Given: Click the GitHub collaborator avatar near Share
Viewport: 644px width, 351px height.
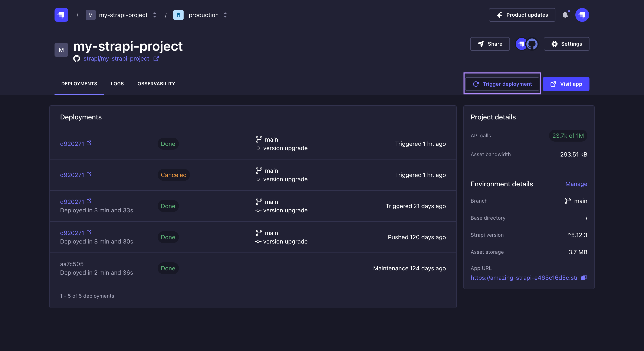Looking at the screenshot, I should click(532, 44).
